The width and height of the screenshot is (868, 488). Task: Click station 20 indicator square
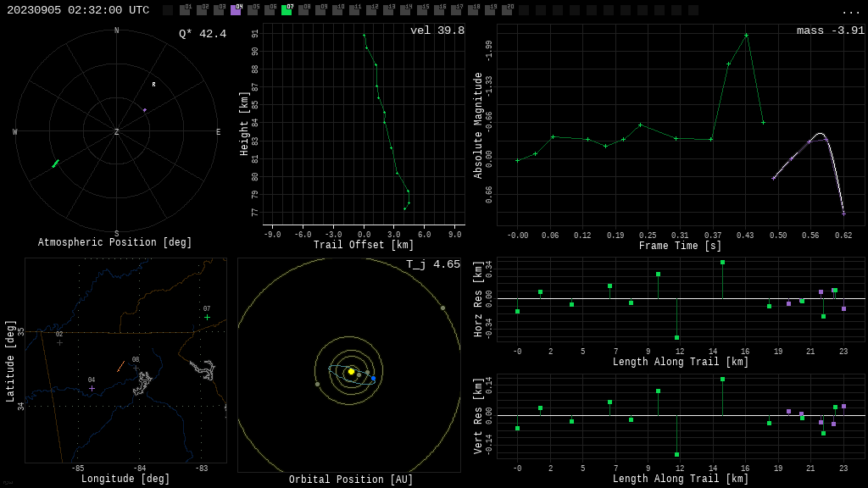coord(507,10)
